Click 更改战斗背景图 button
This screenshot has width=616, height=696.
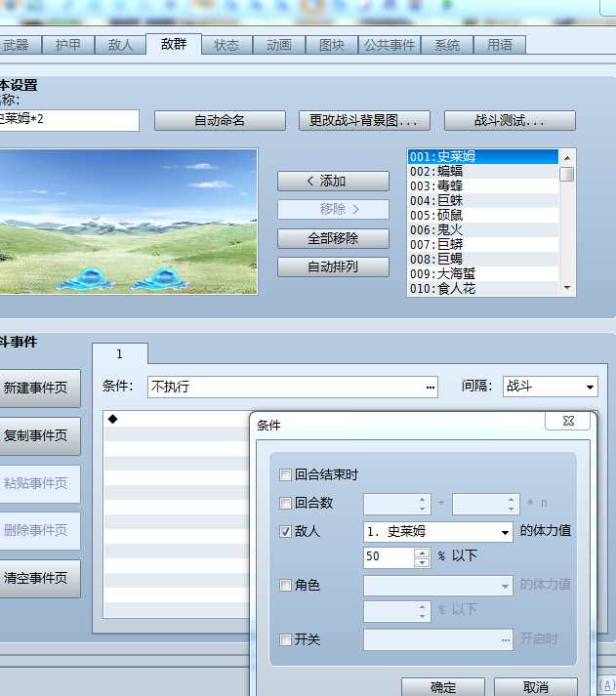364,120
